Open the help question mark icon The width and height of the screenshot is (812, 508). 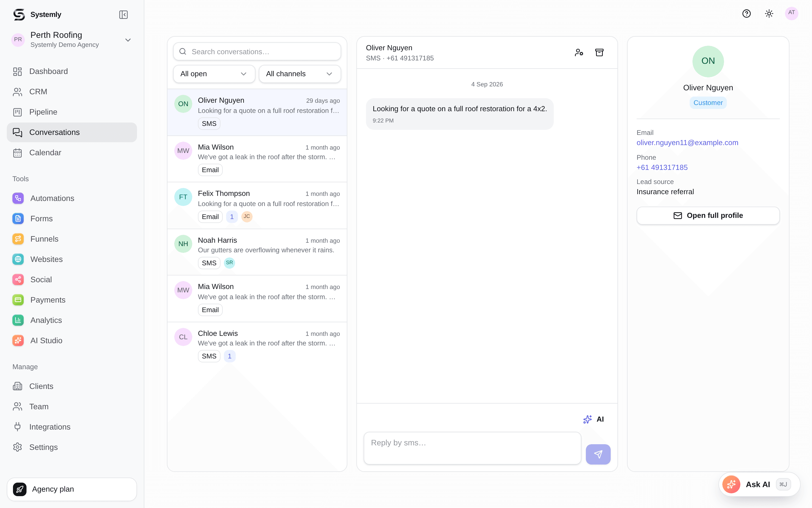(746, 14)
